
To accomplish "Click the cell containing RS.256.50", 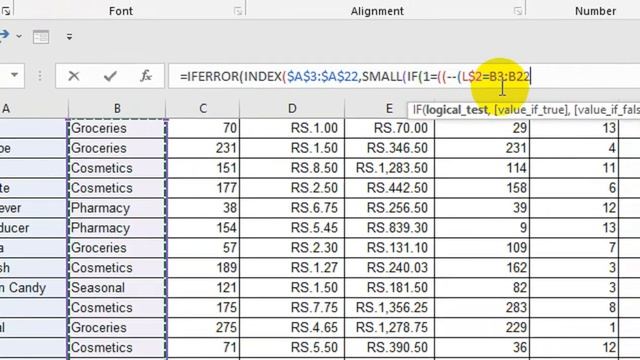I will click(389, 208).
